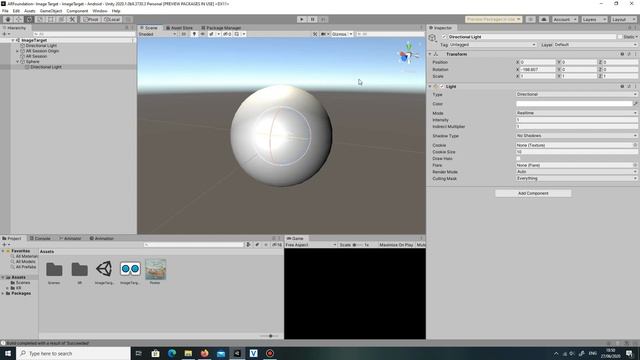Switch to the Package Manager tab
The width and height of the screenshot is (640, 360).
(x=221, y=28)
